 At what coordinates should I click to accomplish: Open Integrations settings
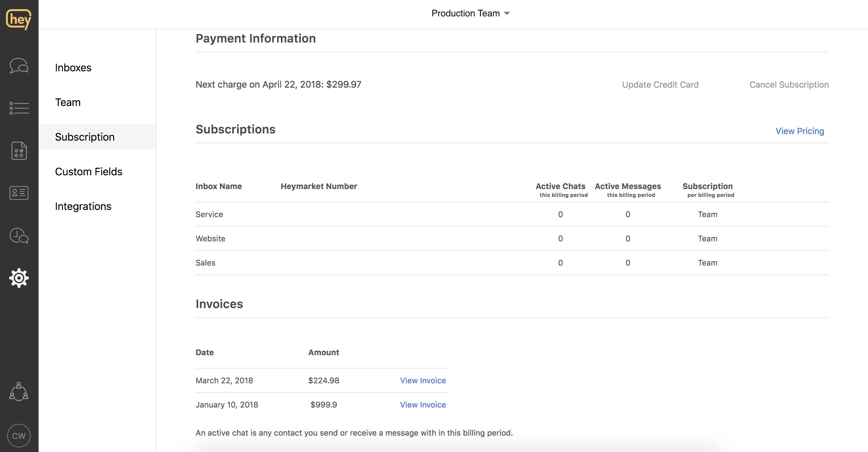(x=83, y=206)
